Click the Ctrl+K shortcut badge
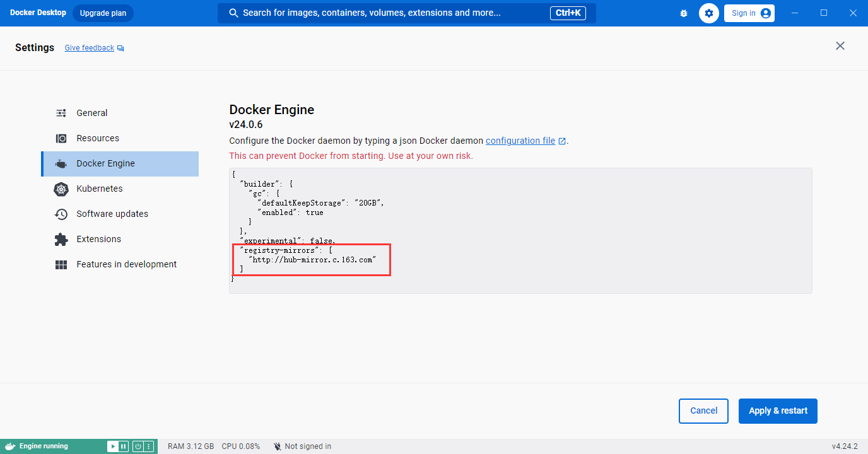 [x=568, y=13]
